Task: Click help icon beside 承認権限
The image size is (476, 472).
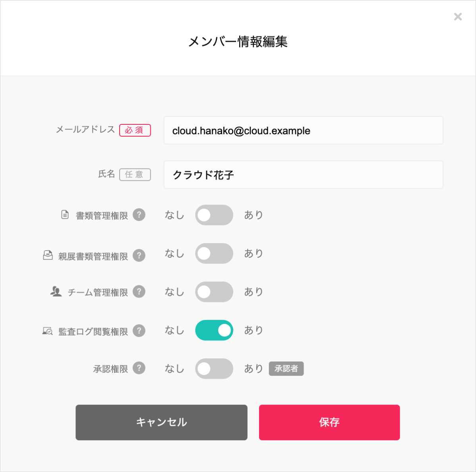Action: tap(139, 368)
